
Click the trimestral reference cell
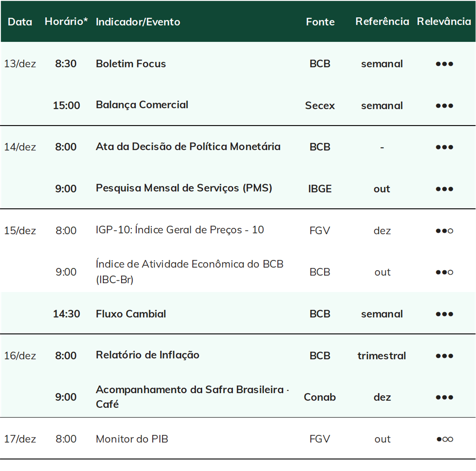[382, 356]
